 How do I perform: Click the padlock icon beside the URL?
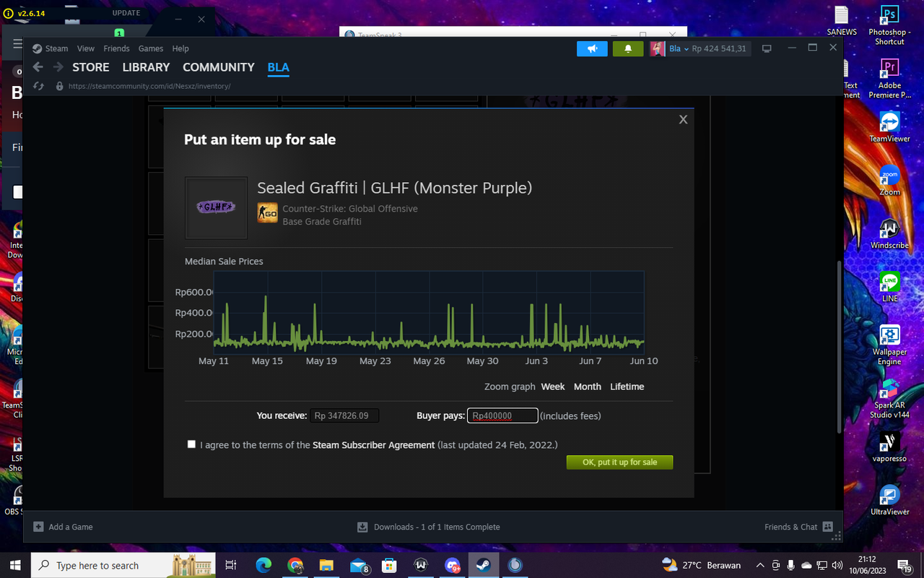(x=59, y=86)
